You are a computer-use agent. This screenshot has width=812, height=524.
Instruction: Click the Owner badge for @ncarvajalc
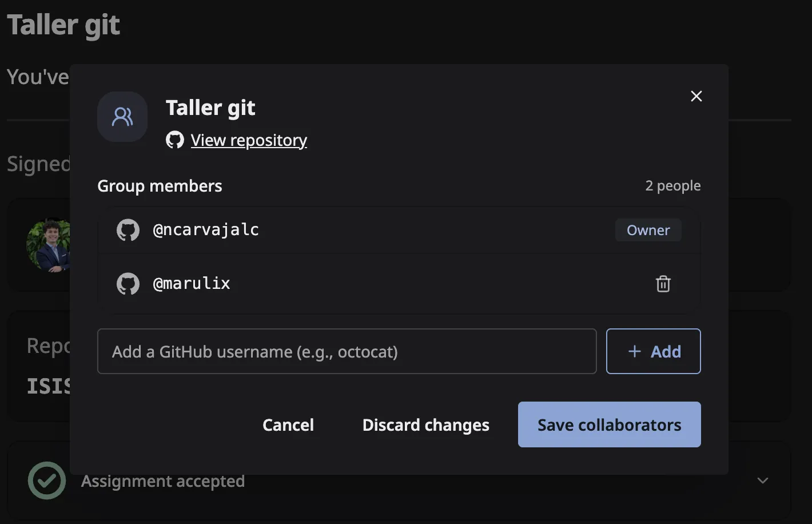(648, 230)
